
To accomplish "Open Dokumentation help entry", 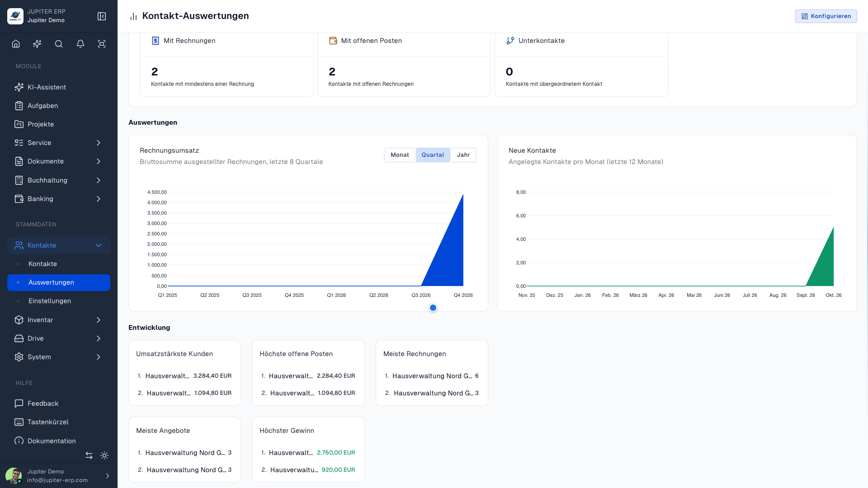I will [59, 441].
